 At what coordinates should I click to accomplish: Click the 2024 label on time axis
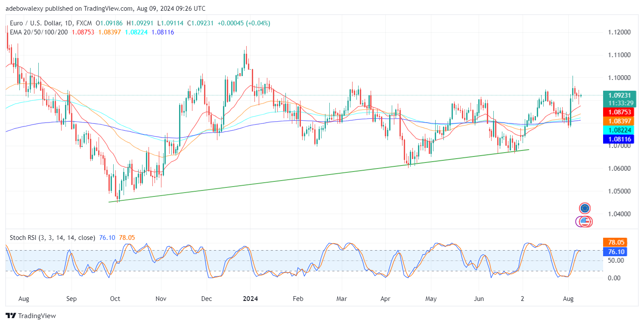pos(251,298)
